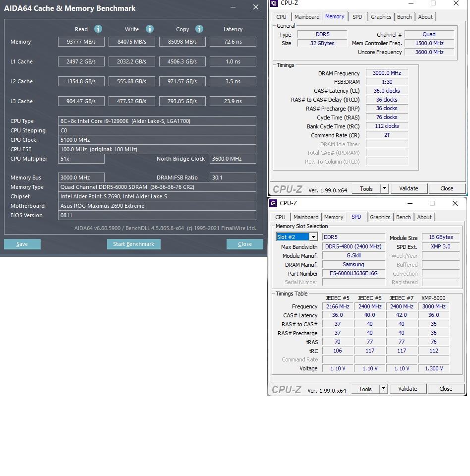Minimize the lower CPU-Z SPD window
This screenshot has height=476, width=470.
[x=410, y=203]
